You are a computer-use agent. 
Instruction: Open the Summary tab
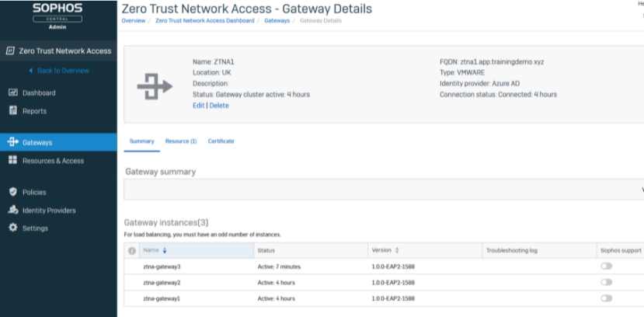pos(141,141)
